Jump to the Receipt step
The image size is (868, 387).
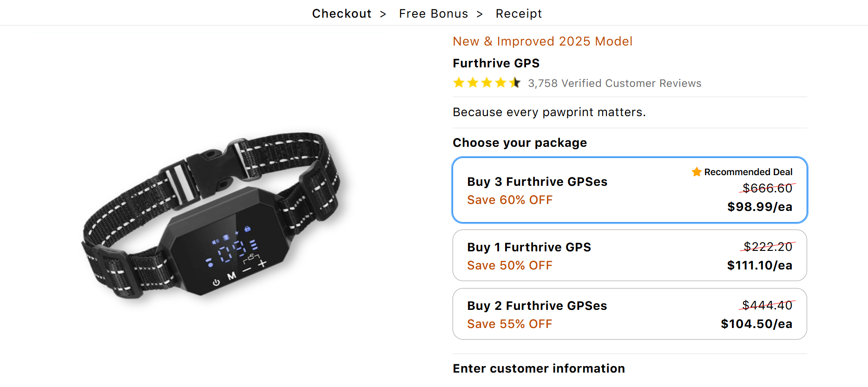pos(519,14)
